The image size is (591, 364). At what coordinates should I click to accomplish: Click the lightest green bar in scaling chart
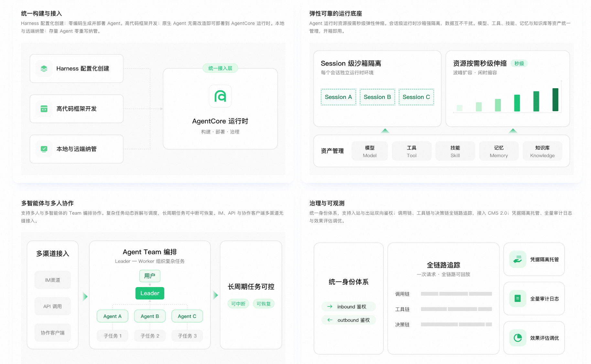459,108
